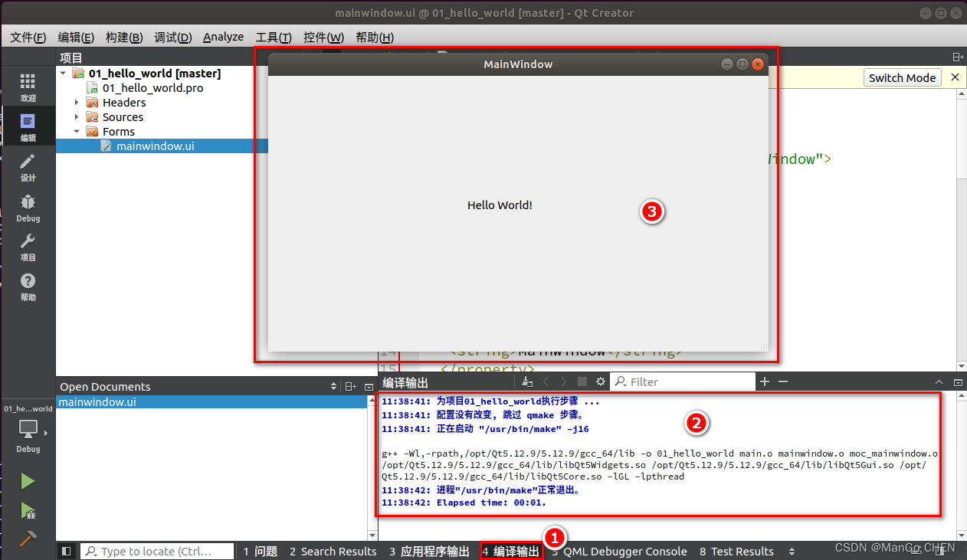The width and height of the screenshot is (967, 560).
Task: Click the clean icon left of output arrows
Action: (x=526, y=382)
